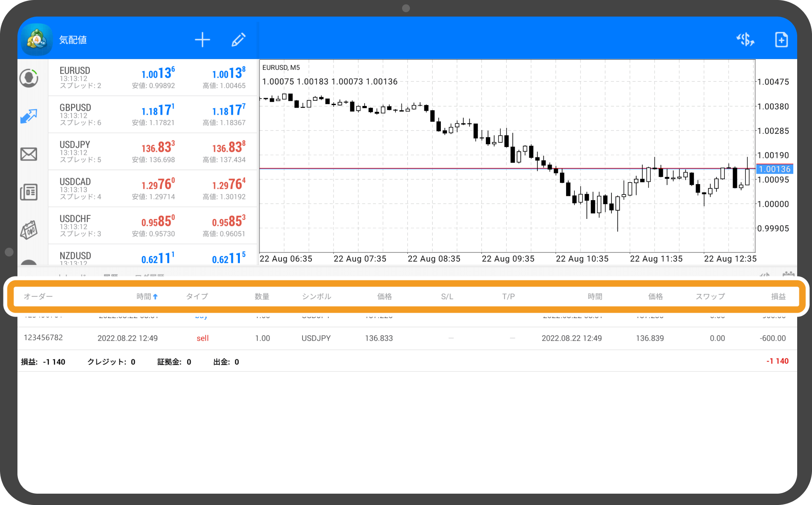Image resolution: width=812 pixels, height=505 pixels.
Task: Tap GBPUSD ask price 1.18177
Action: (x=229, y=110)
